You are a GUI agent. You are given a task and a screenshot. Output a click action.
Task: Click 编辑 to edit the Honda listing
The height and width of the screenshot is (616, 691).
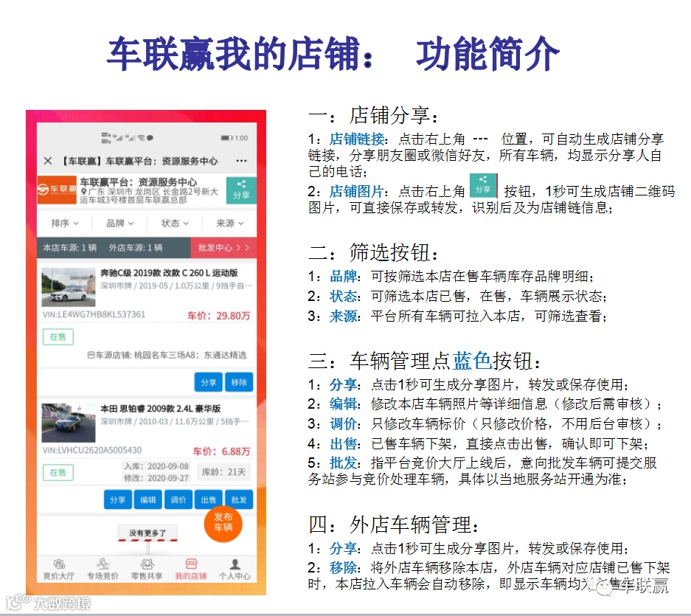(148, 499)
